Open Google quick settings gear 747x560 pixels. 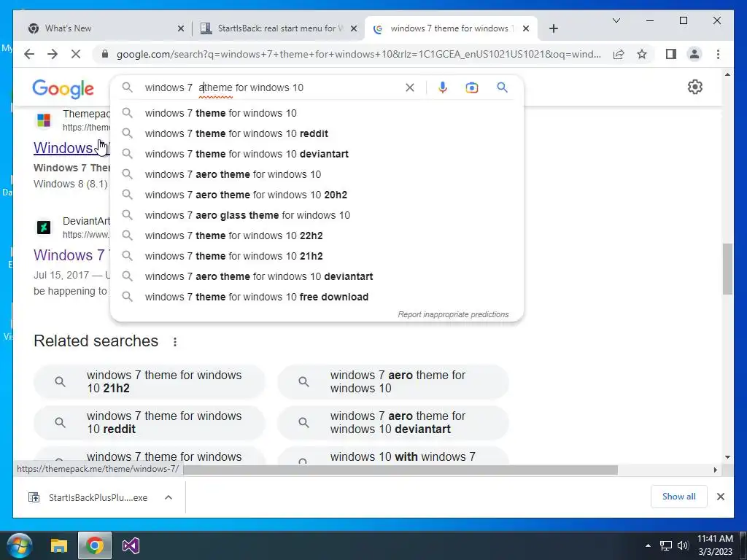click(694, 87)
